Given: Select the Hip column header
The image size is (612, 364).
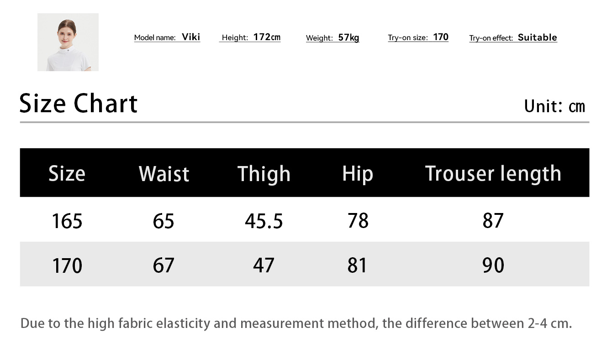Looking at the screenshot, I should point(358,174).
